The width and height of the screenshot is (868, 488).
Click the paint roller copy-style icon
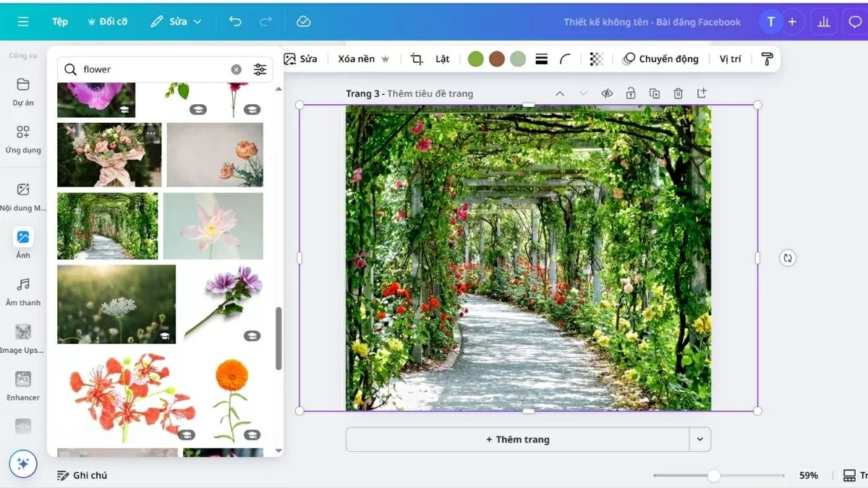766,59
